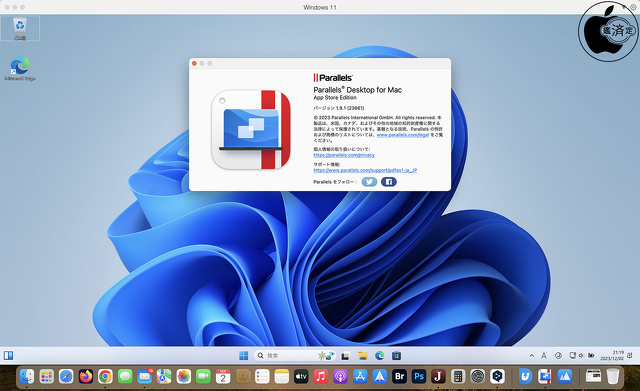Open Podcasts in the Dock
The width and height of the screenshot is (640, 391).
340,376
